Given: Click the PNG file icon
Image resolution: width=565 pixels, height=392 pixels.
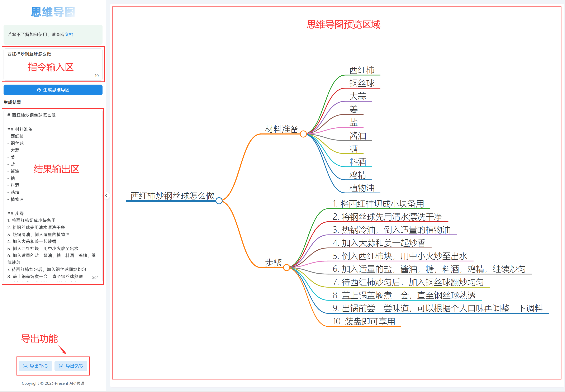Looking at the screenshot, I should [25, 366].
